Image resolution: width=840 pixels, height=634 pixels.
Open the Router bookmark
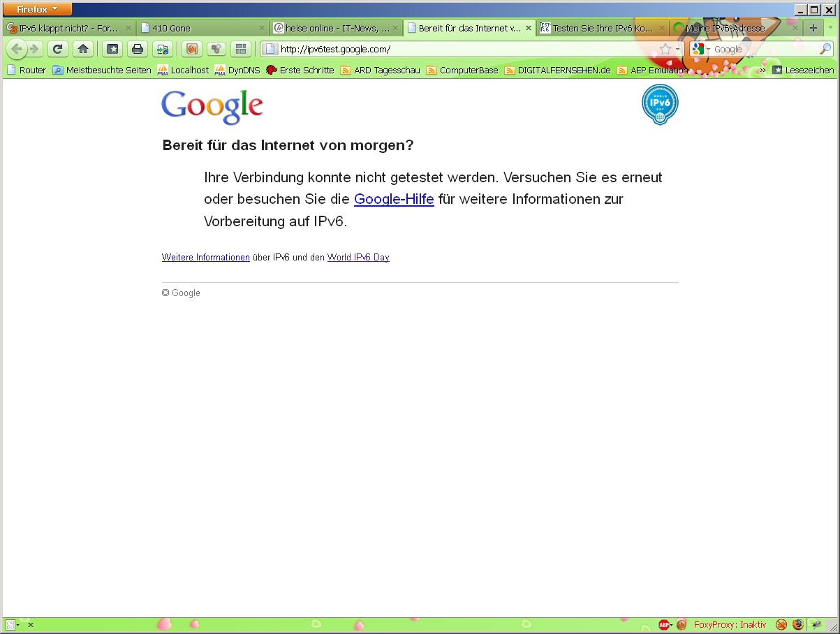(x=27, y=70)
